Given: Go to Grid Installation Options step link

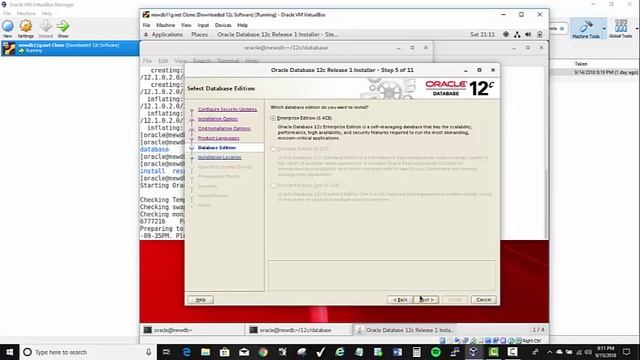Looking at the screenshot, I should [224, 129].
